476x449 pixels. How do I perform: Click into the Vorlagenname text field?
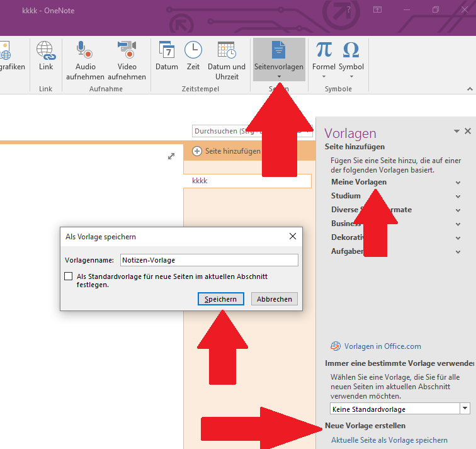(x=208, y=260)
